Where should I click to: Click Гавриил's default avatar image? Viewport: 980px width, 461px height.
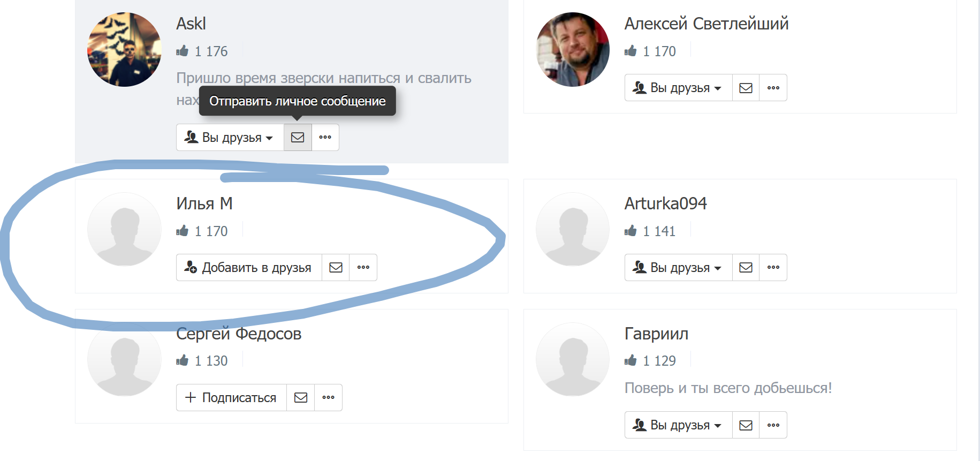pyautogui.click(x=573, y=359)
